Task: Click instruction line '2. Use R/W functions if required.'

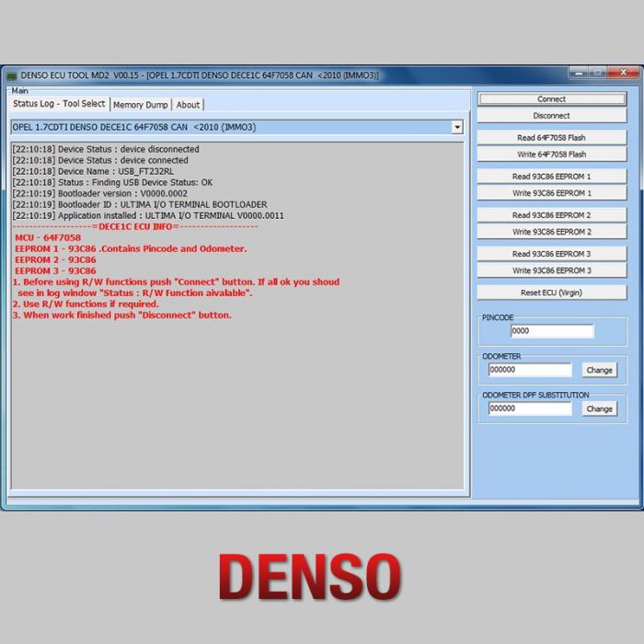Action: pos(86,305)
